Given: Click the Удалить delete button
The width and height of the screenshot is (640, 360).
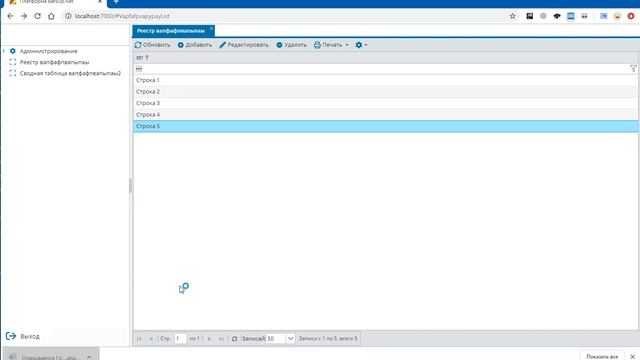Looking at the screenshot, I should pyautogui.click(x=291, y=45).
